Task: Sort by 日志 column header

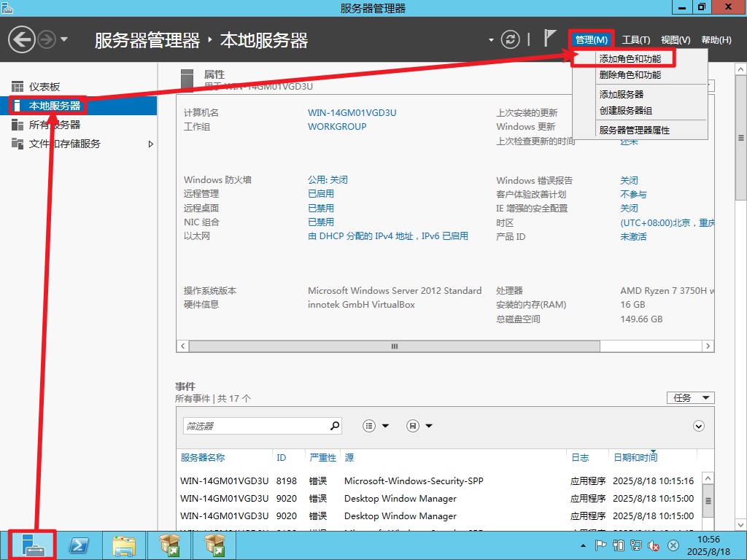Action: (580, 458)
